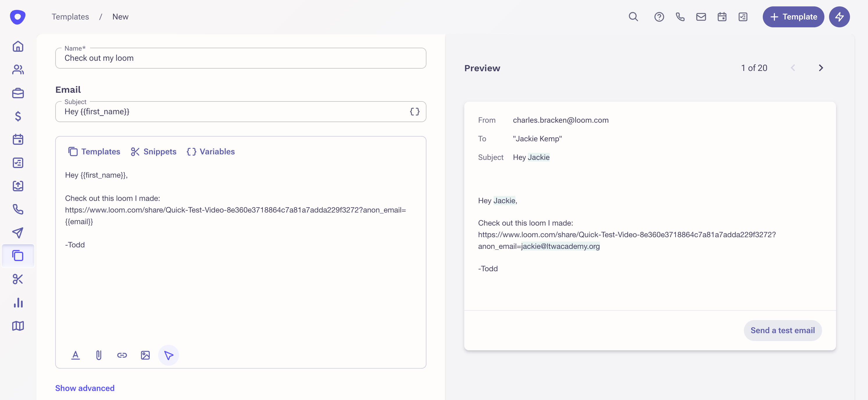
Task: Click the Name input field
Action: coord(241,58)
